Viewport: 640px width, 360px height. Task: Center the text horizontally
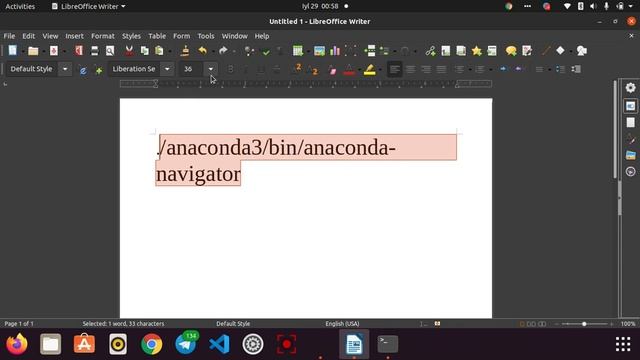pos(410,69)
